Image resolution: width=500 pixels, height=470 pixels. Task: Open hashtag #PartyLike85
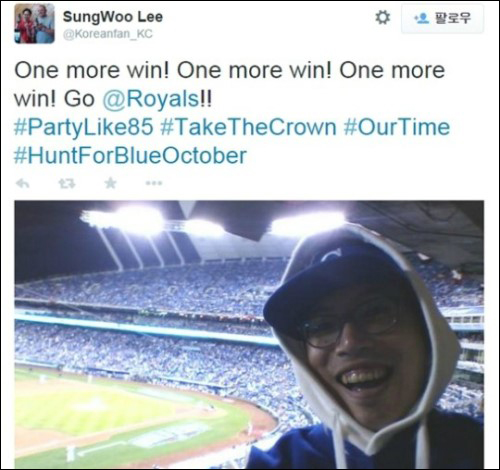[x=83, y=128]
